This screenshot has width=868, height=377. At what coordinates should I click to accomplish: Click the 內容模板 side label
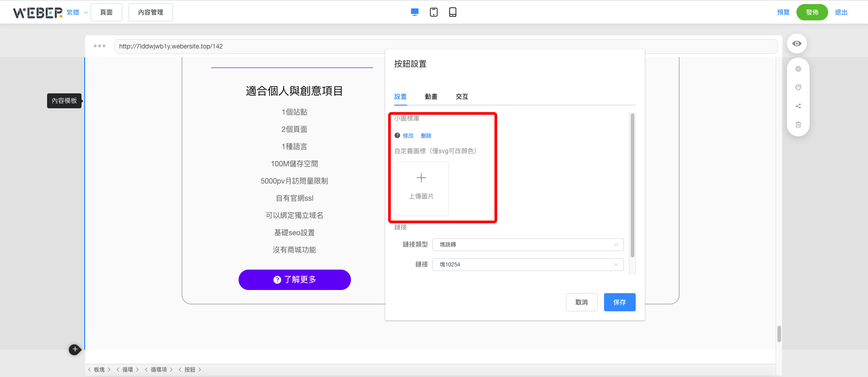pos(64,101)
